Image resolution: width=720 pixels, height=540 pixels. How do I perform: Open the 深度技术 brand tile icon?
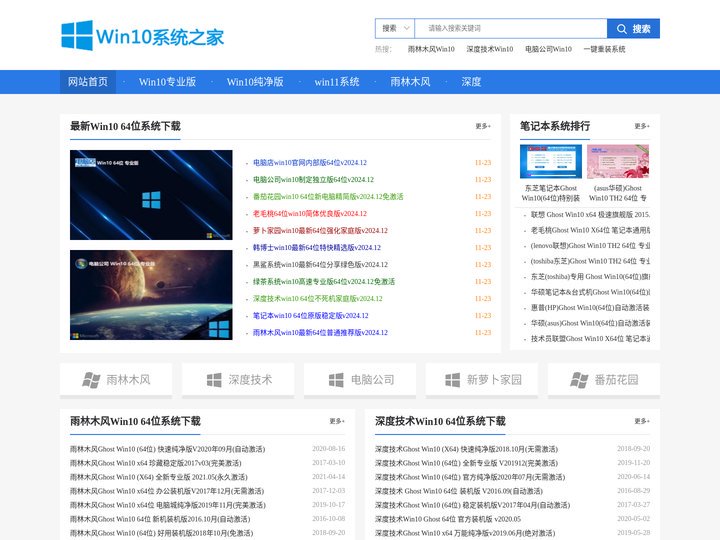(x=214, y=380)
